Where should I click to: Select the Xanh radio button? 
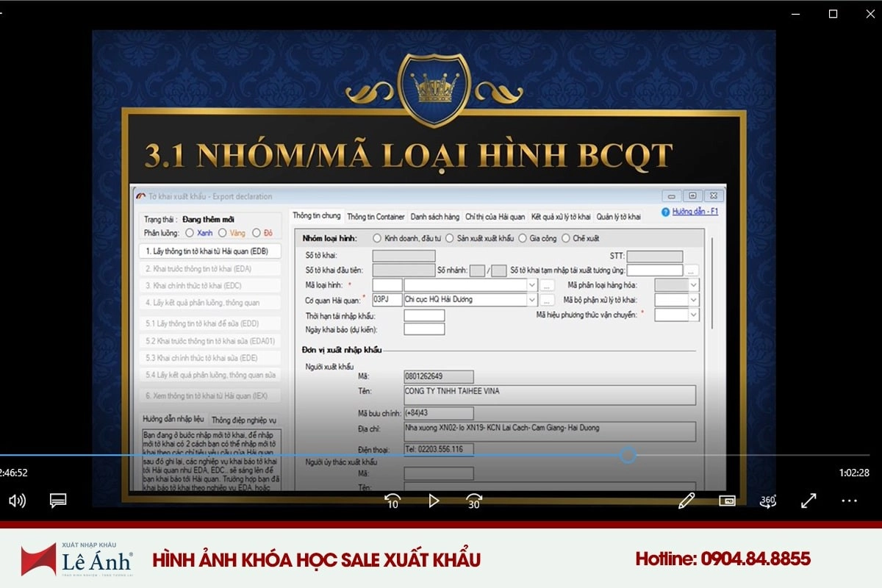click(190, 233)
